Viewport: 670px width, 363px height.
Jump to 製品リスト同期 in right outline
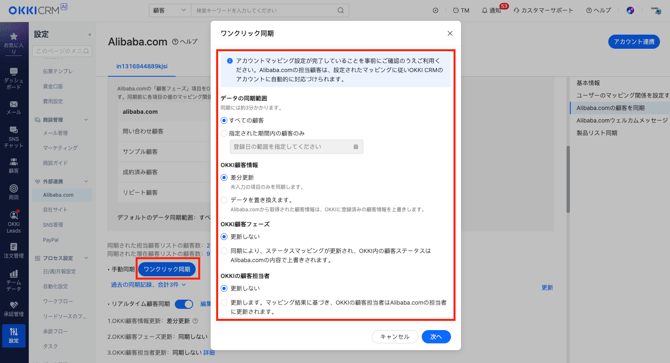click(x=597, y=133)
